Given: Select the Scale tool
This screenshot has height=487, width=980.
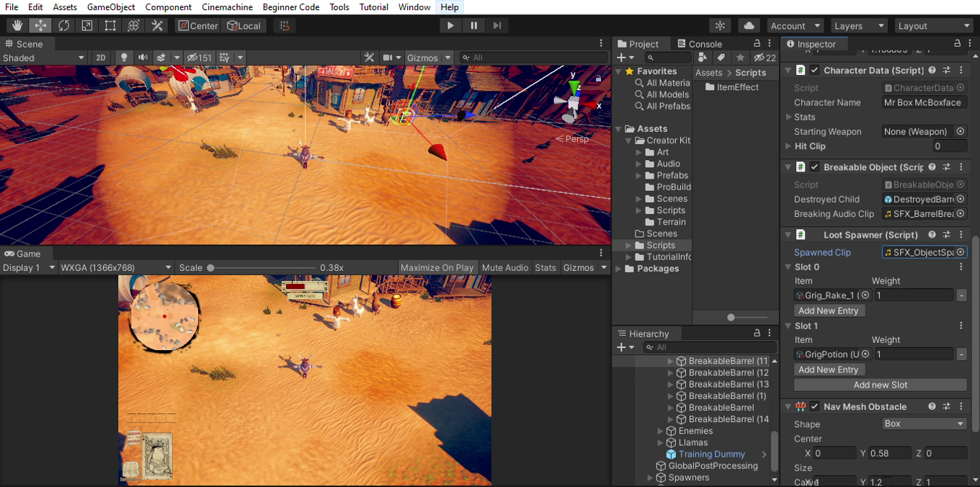Looking at the screenshot, I should tap(87, 25).
